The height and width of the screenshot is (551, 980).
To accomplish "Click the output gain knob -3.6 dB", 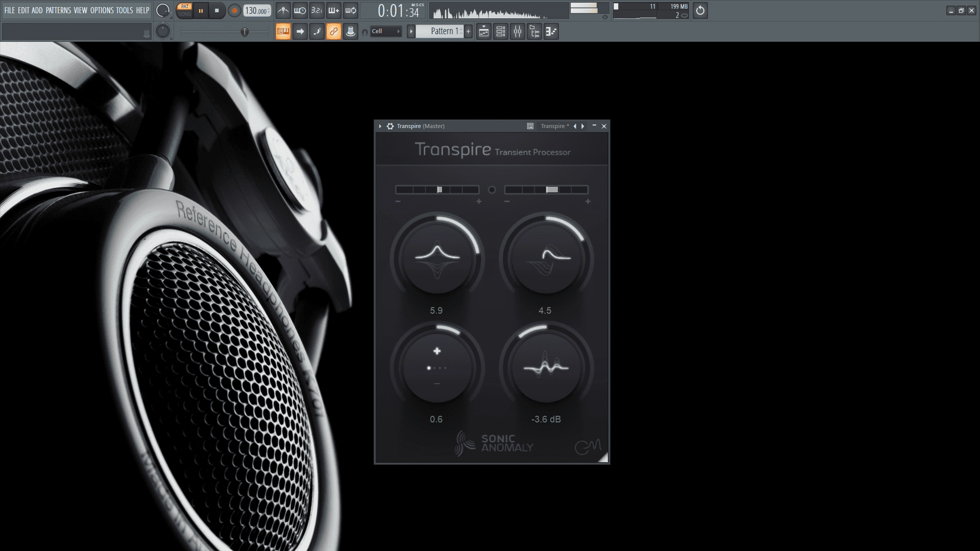I will click(546, 368).
